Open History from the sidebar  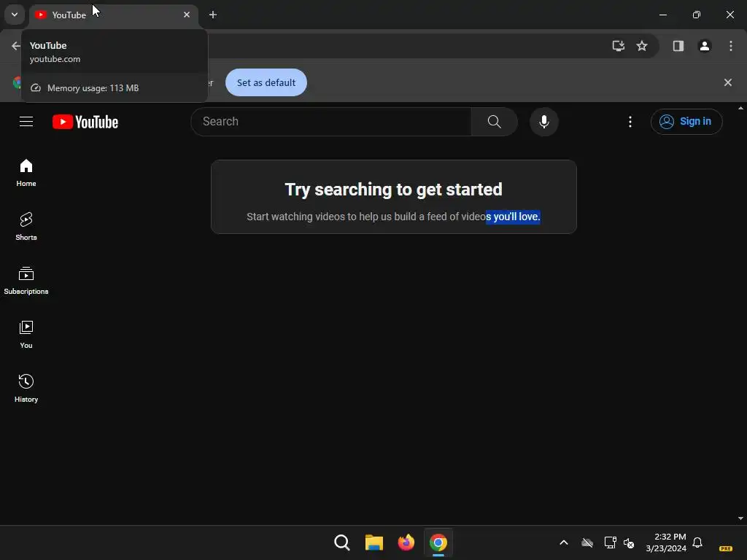[x=26, y=388]
